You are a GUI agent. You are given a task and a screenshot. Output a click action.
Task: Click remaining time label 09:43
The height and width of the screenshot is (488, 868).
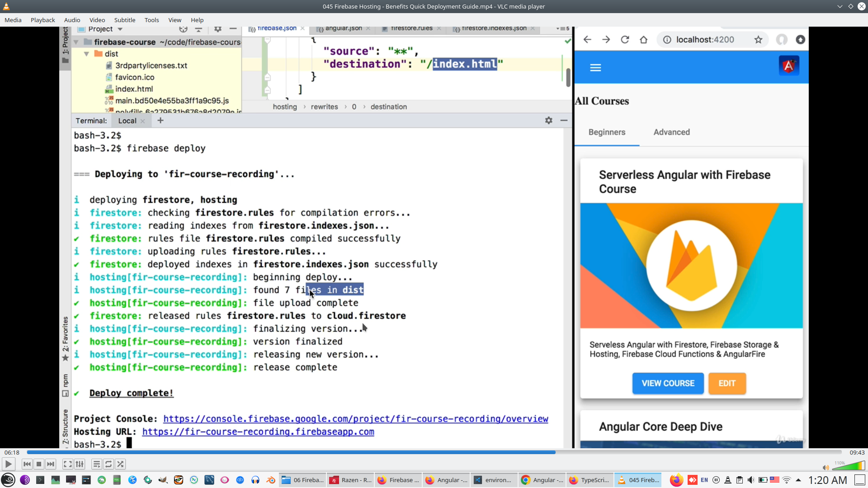click(x=857, y=452)
